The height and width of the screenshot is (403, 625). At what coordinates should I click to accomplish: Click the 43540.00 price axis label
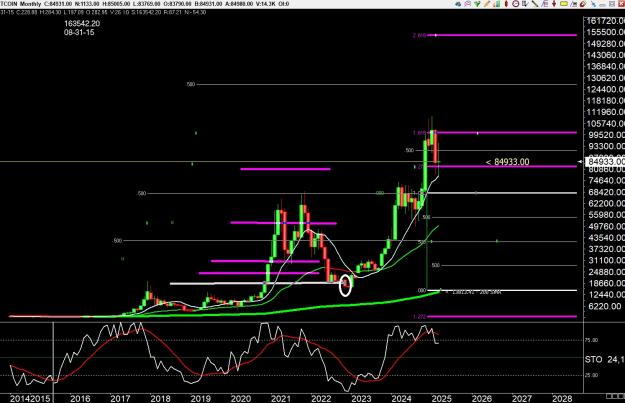coord(606,238)
